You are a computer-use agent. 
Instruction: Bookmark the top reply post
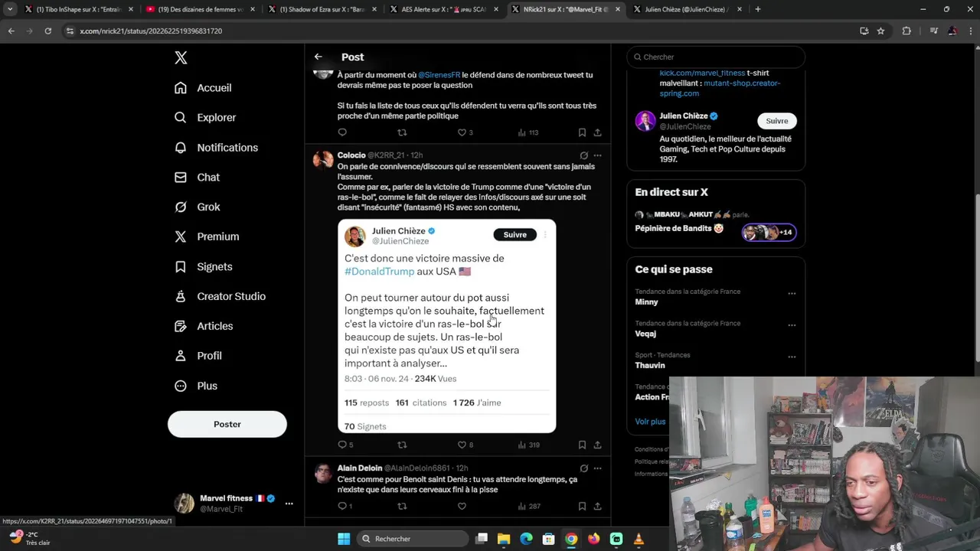coord(582,132)
